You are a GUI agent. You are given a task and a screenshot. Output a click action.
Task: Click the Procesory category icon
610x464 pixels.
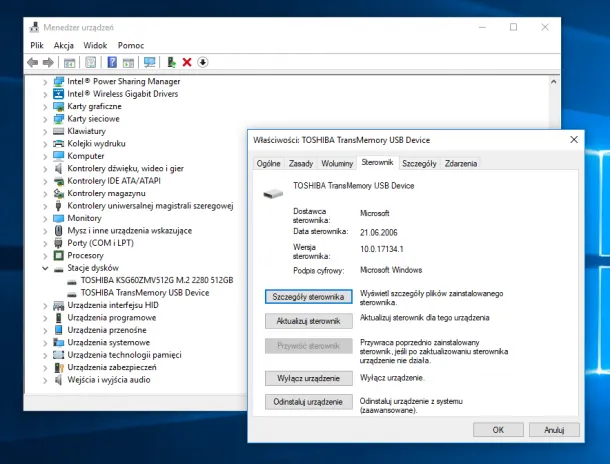tap(59, 255)
